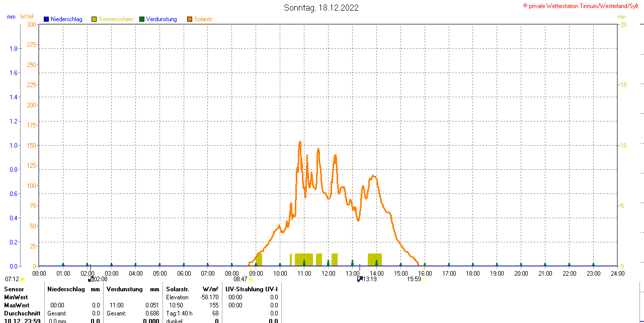Click the solar radiation peak near 11:00
Viewport: 644px width, 323px height.
(x=300, y=143)
